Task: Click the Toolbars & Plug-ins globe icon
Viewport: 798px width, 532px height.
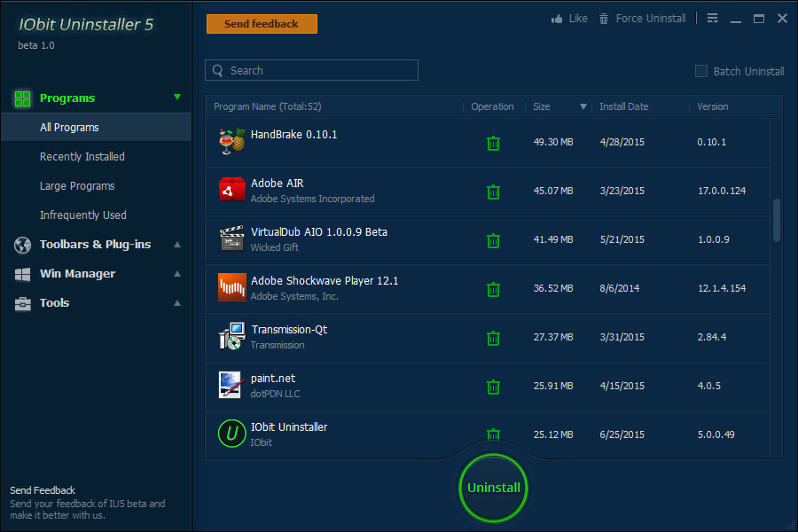Action: pos(22,245)
